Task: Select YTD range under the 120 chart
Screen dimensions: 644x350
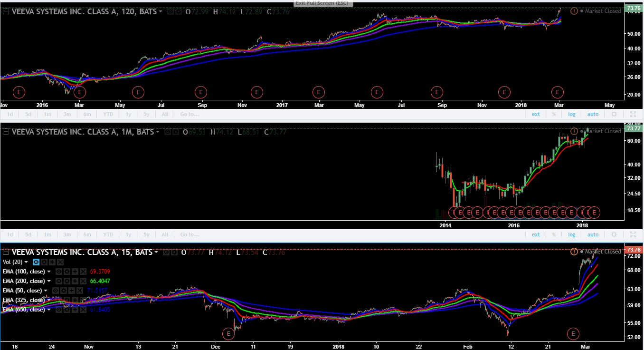Action: (108, 114)
